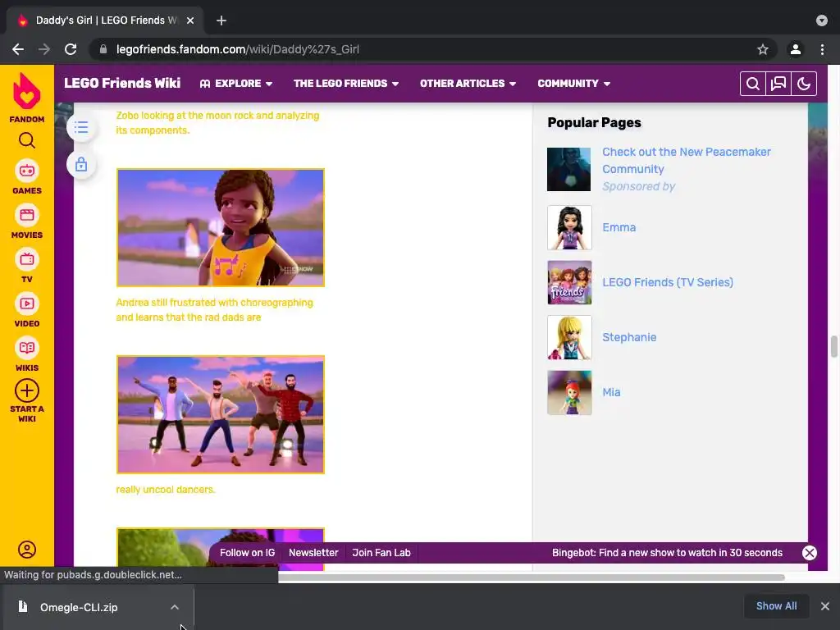Open the dancing dads image thumbnail
The height and width of the screenshot is (630, 840).
tap(220, 414)
